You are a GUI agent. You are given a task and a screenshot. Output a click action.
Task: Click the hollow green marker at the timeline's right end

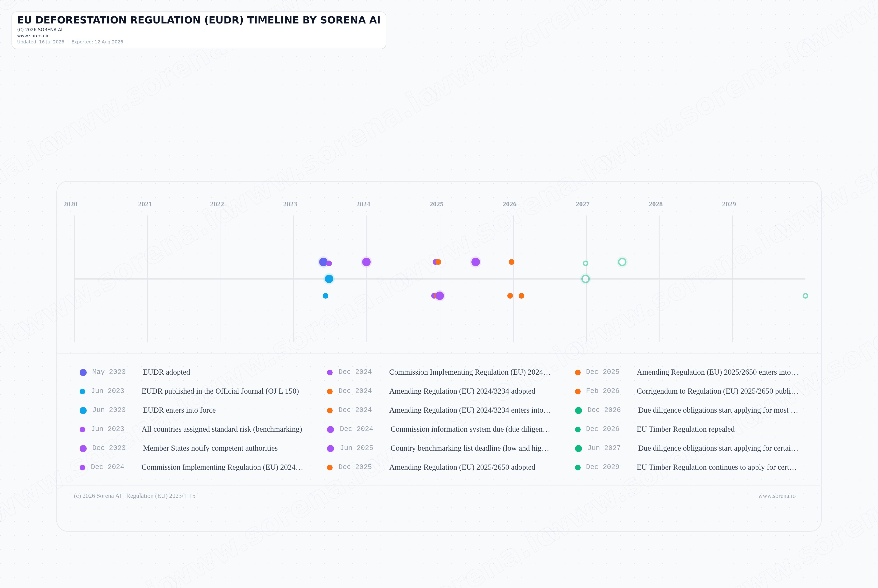(x=805, y=296)
